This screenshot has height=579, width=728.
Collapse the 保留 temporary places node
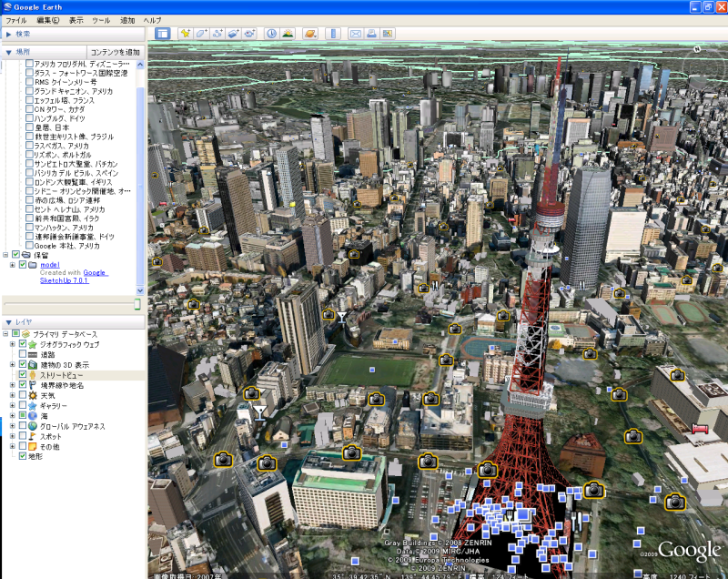click(5, 254)
